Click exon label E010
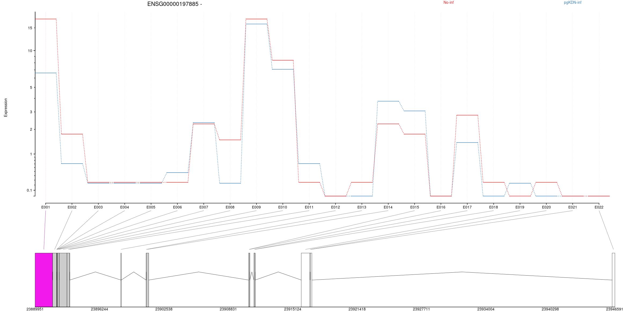This screenshot has height=322, width=644. [x=283, y=207]
